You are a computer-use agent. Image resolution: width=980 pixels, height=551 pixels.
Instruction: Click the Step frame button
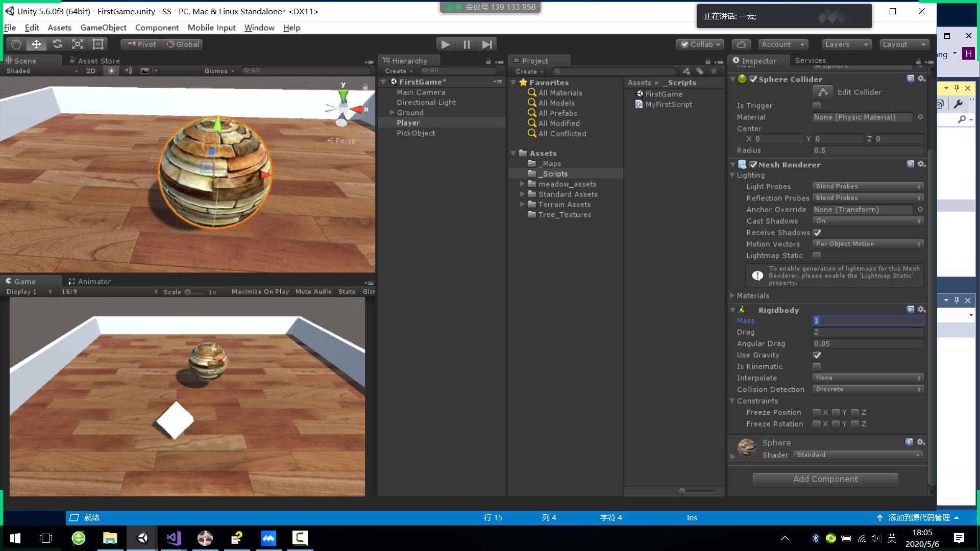(x=487, y=44)
